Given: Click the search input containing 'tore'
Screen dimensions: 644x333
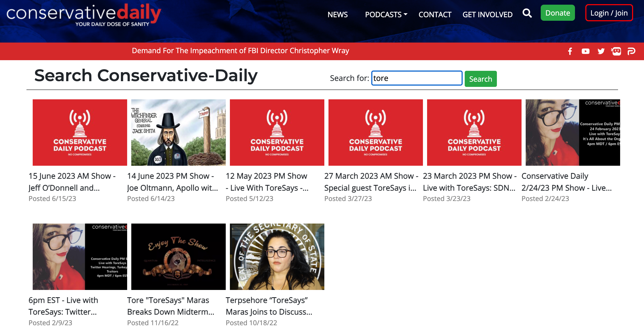Looking at the screenshot, I should pyautogui.click(x=416, y=78).
